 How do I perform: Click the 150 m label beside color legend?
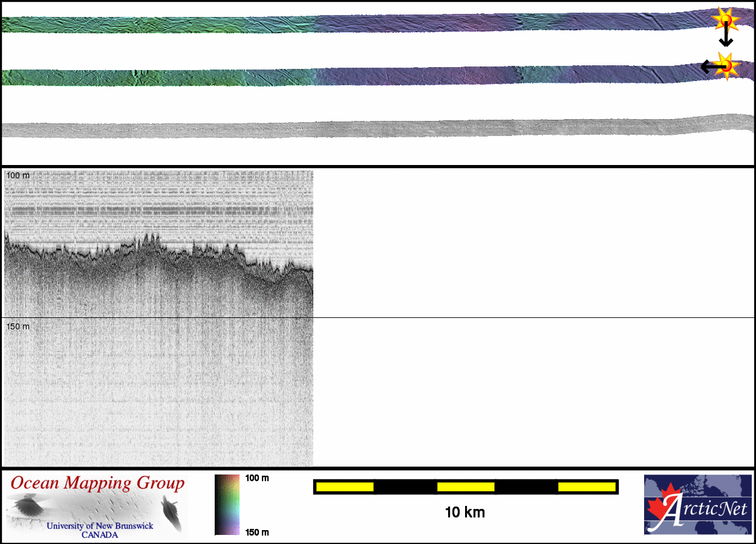tap(257, 532)
